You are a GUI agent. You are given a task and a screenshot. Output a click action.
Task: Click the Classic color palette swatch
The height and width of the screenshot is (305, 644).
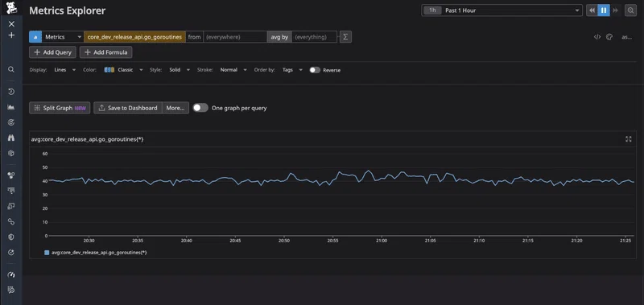[x=109, y=70]
